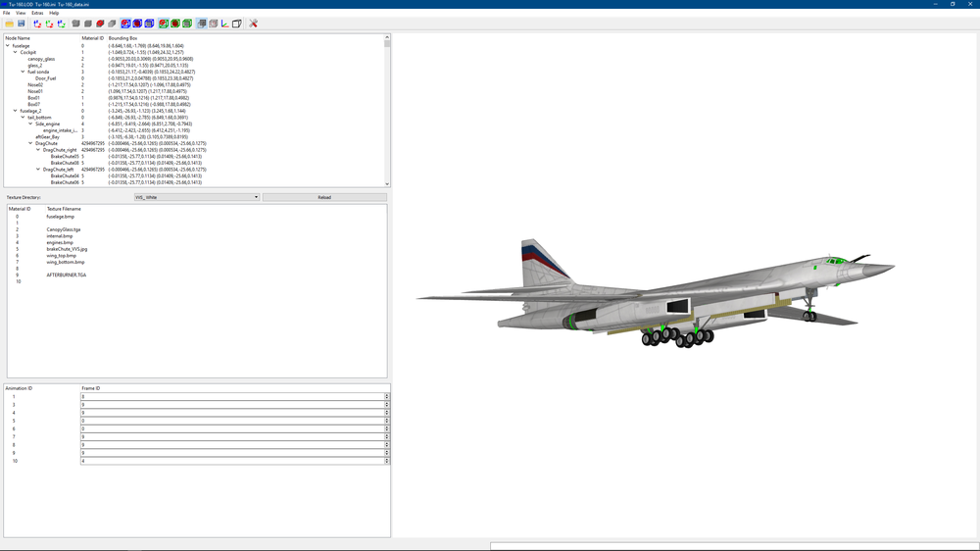Click the Frame ID field for animation 10
The image size is (980, 551).
pos(232,461)
